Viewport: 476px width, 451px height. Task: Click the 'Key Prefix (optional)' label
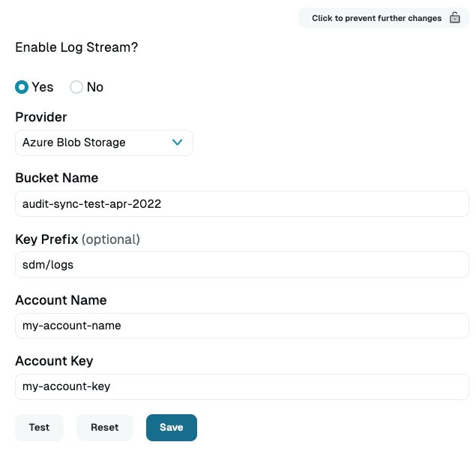[x=77, y=239]
